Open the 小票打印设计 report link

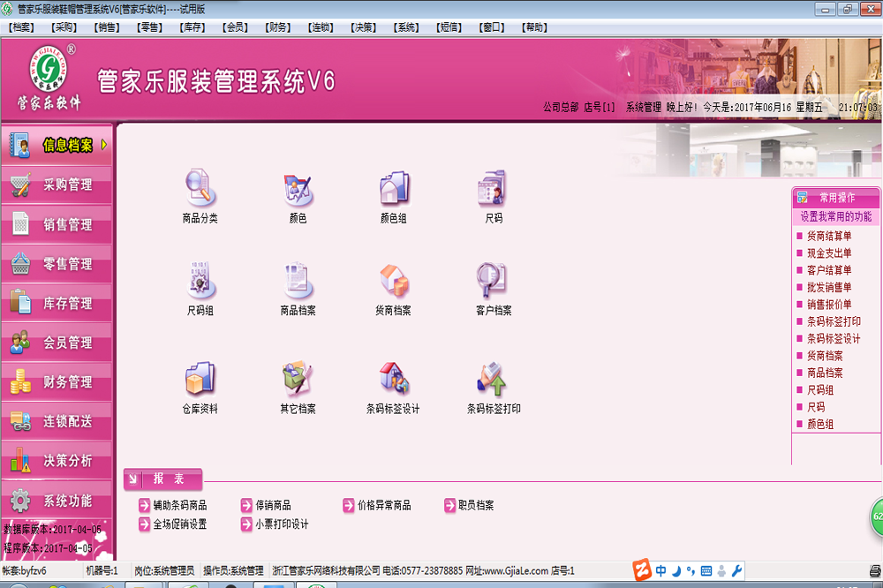point(275,524)
